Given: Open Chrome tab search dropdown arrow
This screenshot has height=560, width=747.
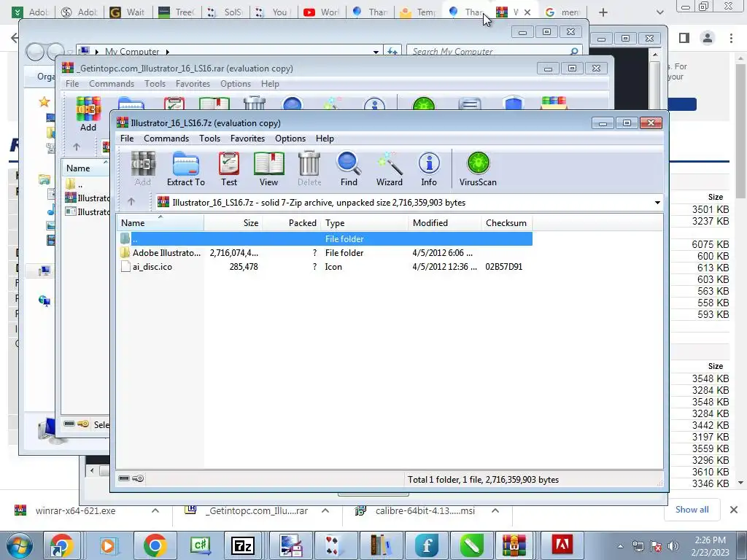Looking at the screenshot, I should 659,12.
